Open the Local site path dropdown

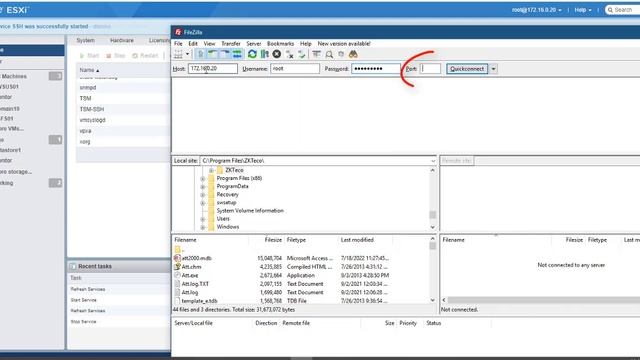coord(433,161)
